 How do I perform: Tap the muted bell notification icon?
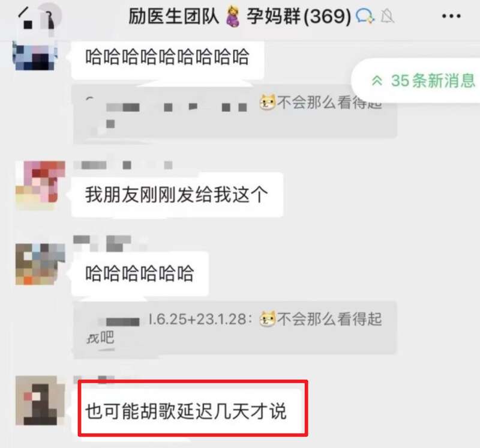coord(387,16)
